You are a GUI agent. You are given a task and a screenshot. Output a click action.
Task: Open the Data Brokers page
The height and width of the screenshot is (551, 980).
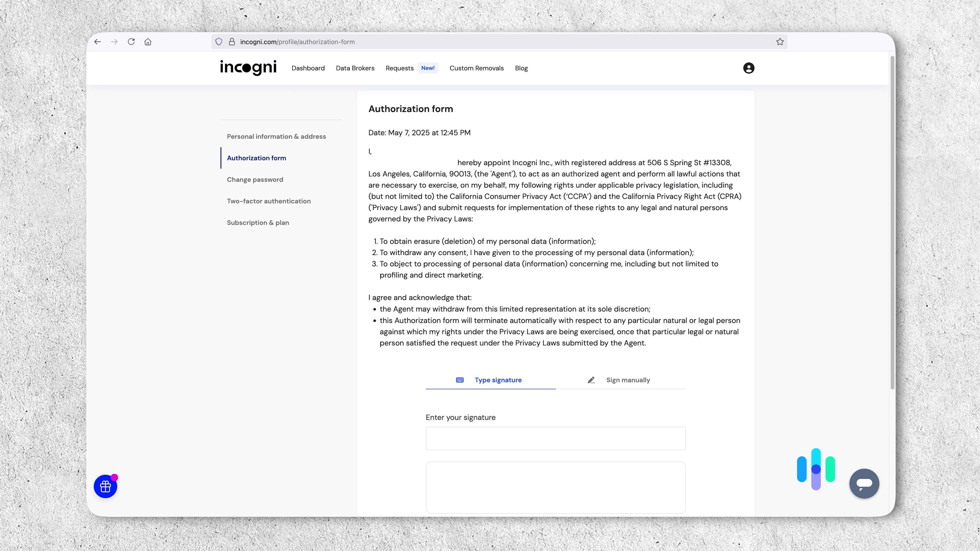click(x=355, y=68)
